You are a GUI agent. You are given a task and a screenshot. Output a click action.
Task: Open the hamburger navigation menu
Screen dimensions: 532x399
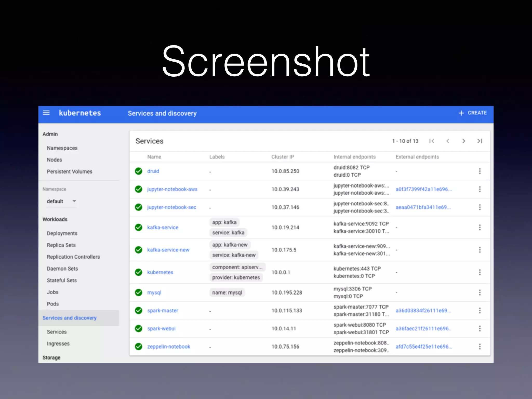(46, 113)
